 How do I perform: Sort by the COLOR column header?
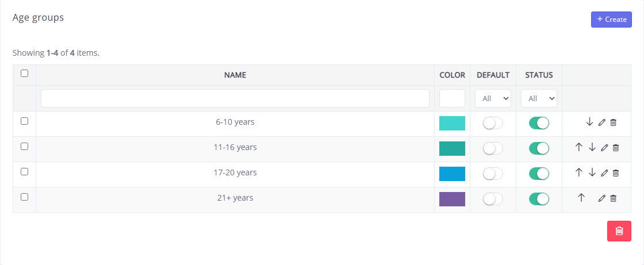[452, 75]
